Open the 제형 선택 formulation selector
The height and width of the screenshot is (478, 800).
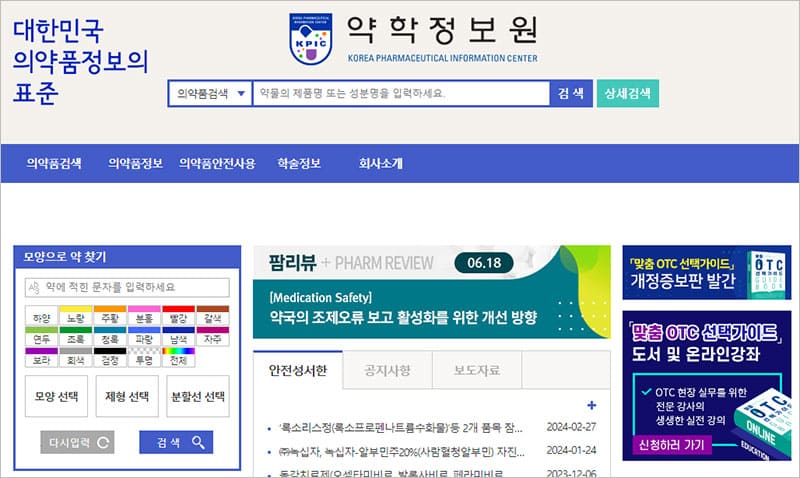[x=127, y=396]
